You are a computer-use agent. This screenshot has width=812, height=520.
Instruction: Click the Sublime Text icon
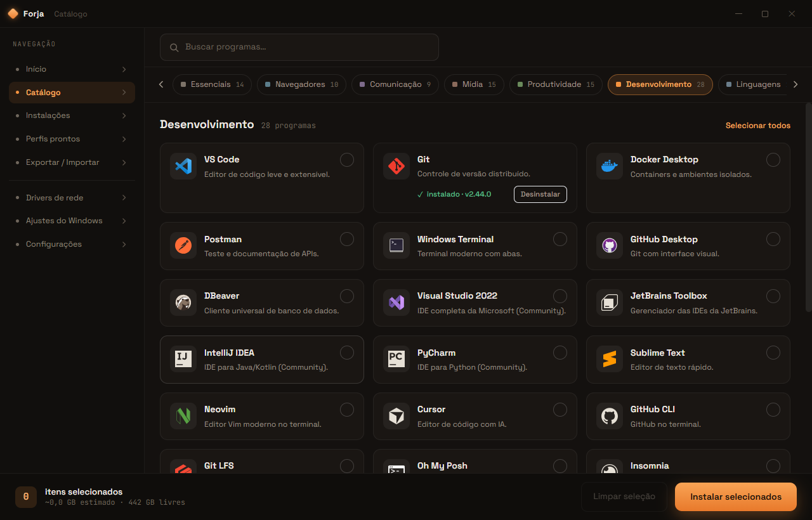point(610,359)
